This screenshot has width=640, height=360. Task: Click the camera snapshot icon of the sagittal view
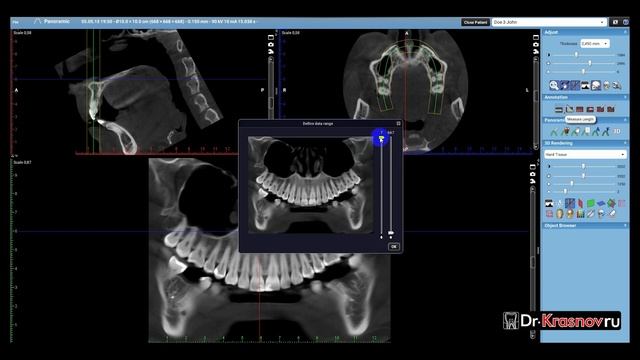[x=271, y=44]
